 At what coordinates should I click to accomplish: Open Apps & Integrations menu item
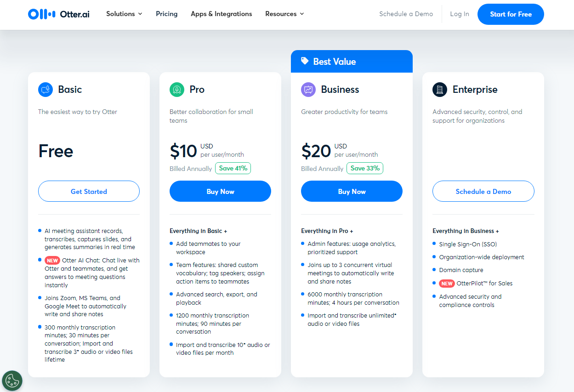coord(222,14)
